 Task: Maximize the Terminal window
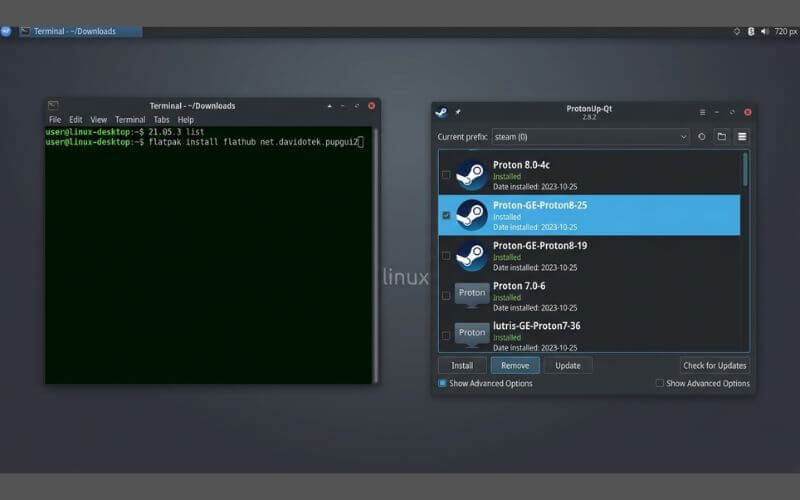tap(357, 106)
